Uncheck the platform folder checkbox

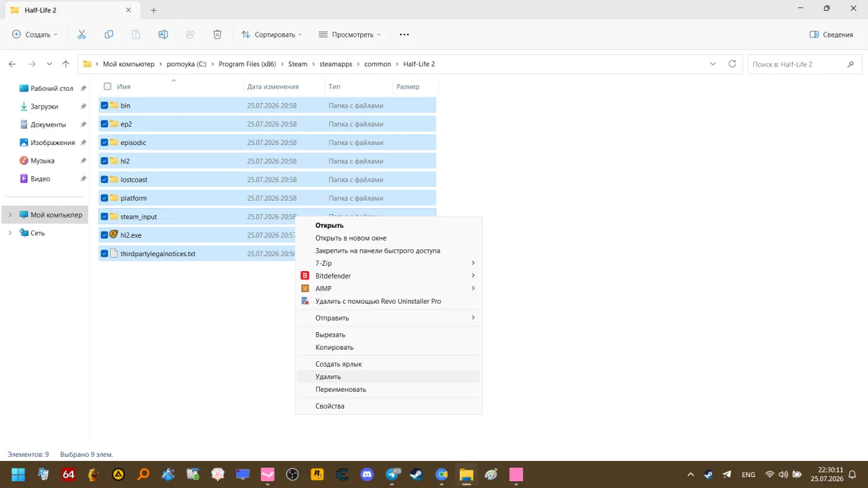pyautogui.click(x=104, y=198)
